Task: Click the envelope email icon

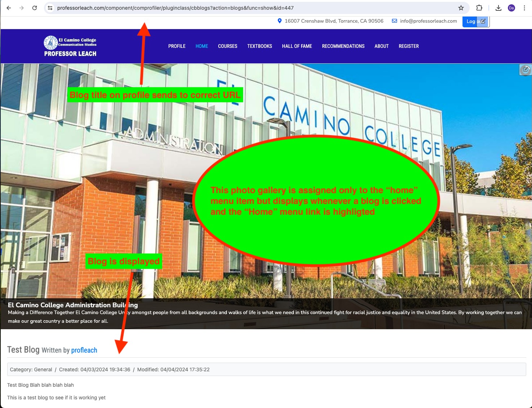Action: [394, 21]
